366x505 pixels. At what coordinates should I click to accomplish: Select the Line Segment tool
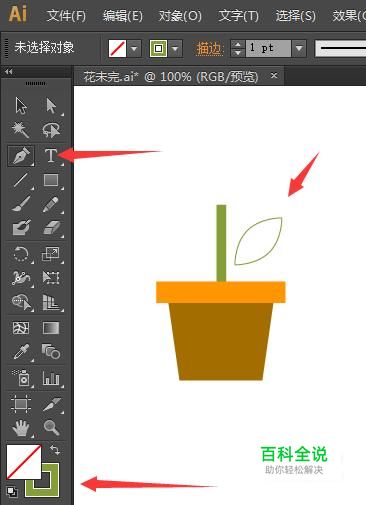point(21,180)
